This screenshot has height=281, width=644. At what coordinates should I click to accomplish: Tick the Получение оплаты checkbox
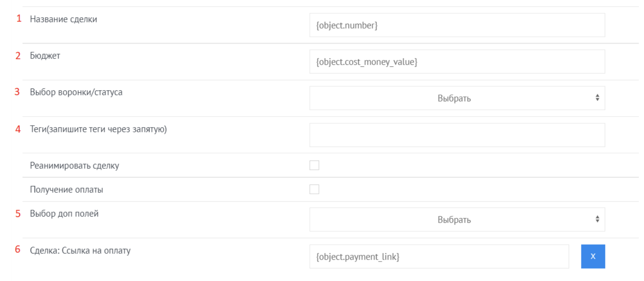coord(314,190)
